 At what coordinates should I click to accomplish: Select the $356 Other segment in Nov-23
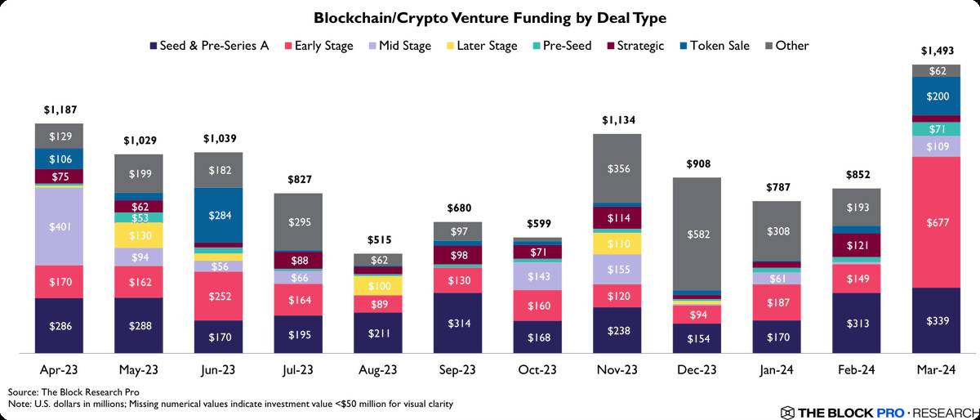pyautogui.click(x=617, y=168)
